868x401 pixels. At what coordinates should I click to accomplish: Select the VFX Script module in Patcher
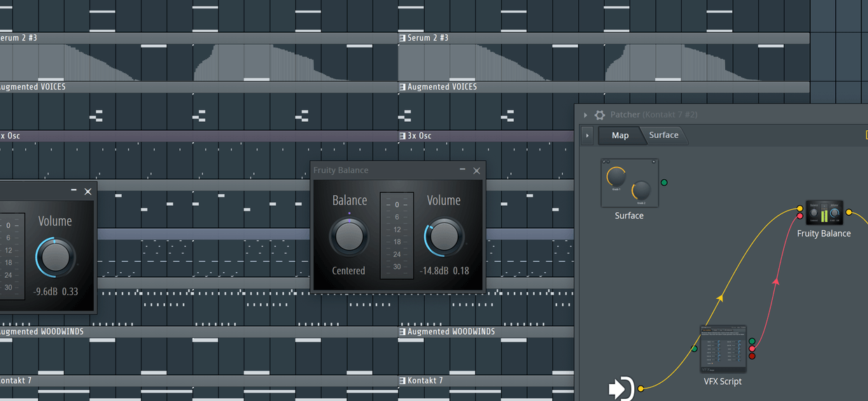coord(724,349)
